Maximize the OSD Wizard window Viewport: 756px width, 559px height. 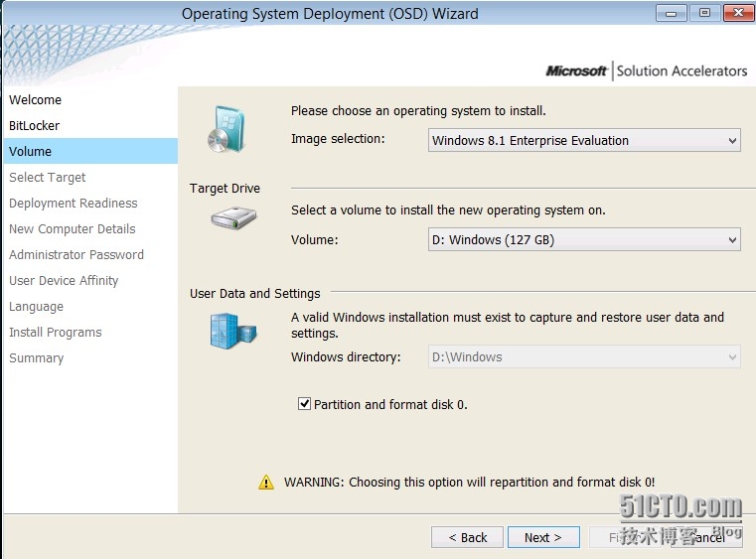(704, 13)
